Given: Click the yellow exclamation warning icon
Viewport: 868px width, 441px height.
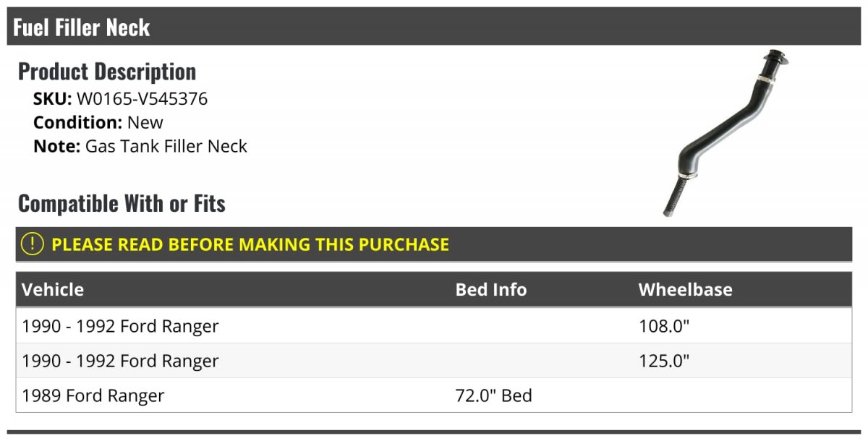Looking at the screenshot, I should (x=33, y=244).
